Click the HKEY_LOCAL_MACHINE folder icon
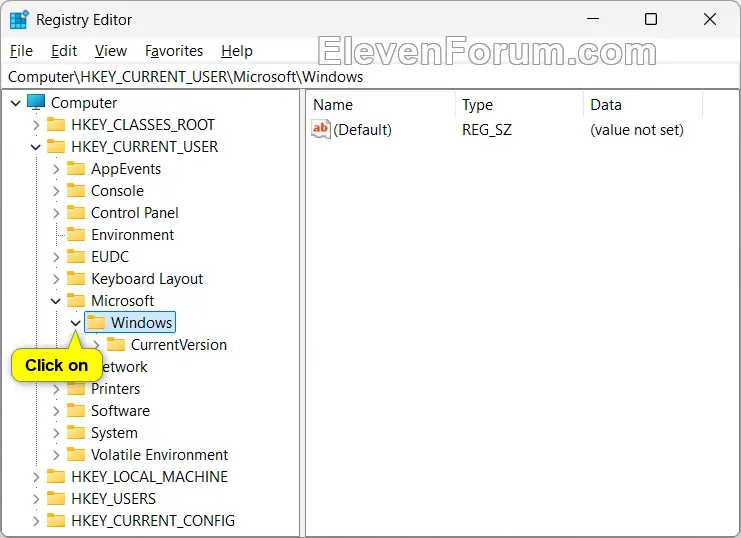Screen dimensions: 741x538 56,477
